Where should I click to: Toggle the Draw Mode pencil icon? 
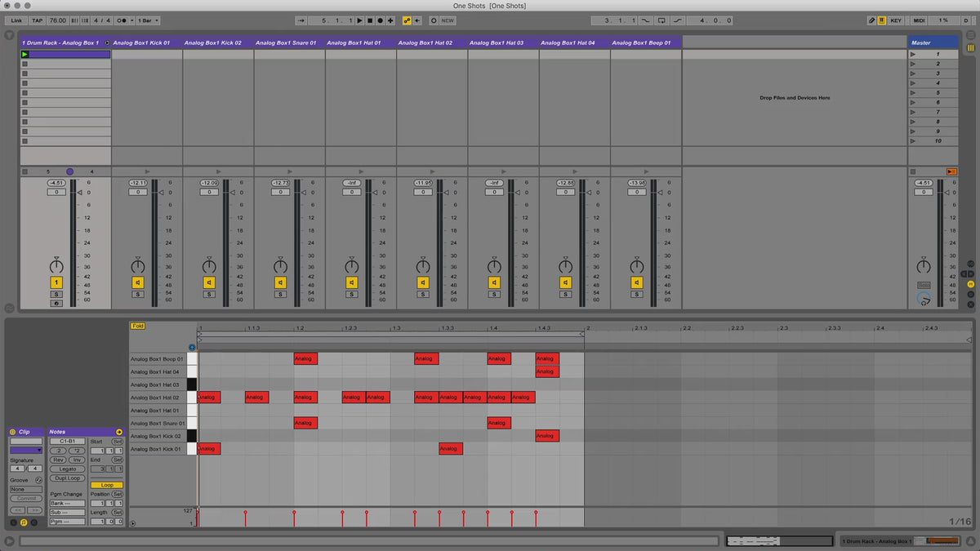point(871,20)
